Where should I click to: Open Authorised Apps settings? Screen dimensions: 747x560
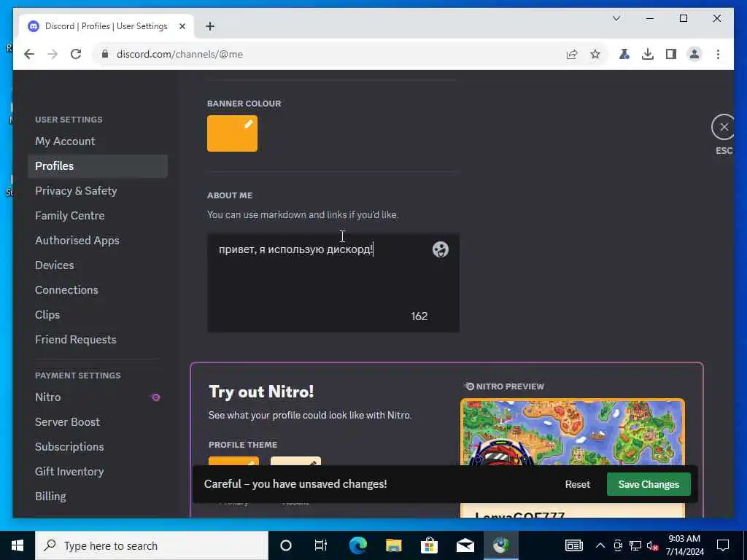point(98,241)
